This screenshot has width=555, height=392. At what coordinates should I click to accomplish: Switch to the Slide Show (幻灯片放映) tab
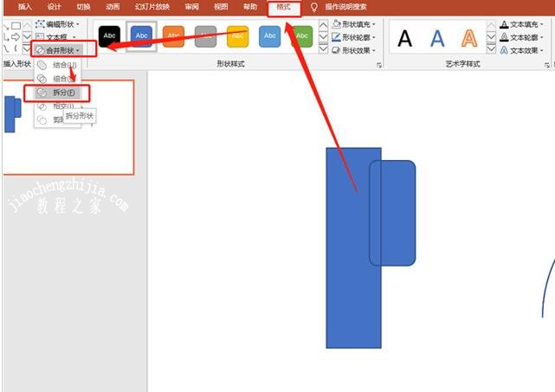[152, 7]
